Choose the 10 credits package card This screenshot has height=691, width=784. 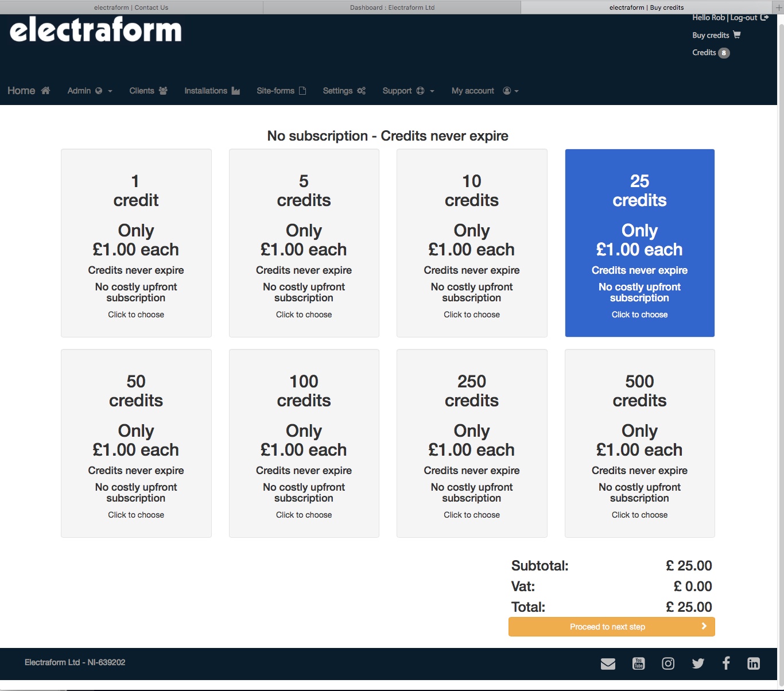(472, 243)
